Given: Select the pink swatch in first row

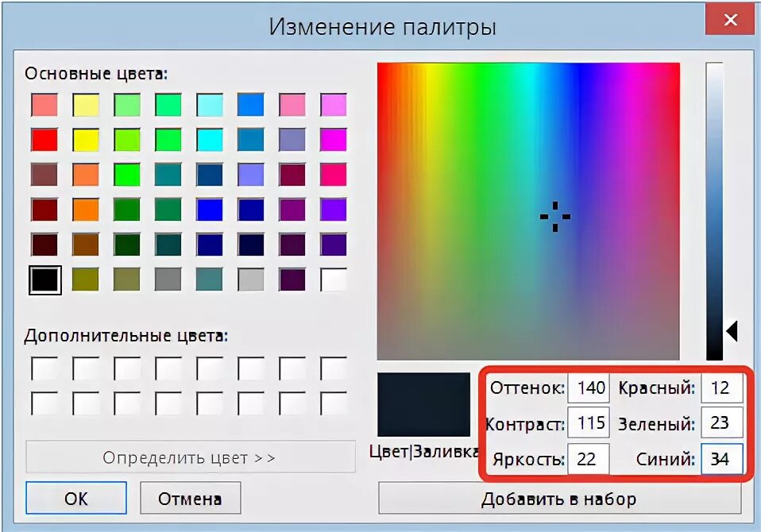Looking at the screenshot, I should (292, 106).
